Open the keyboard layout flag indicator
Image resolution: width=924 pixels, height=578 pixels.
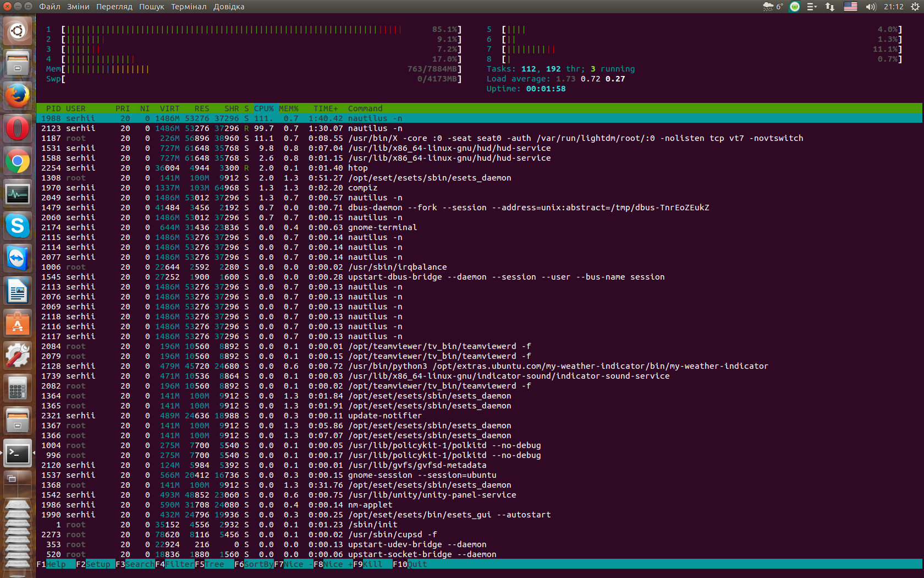tap(850, 7)
